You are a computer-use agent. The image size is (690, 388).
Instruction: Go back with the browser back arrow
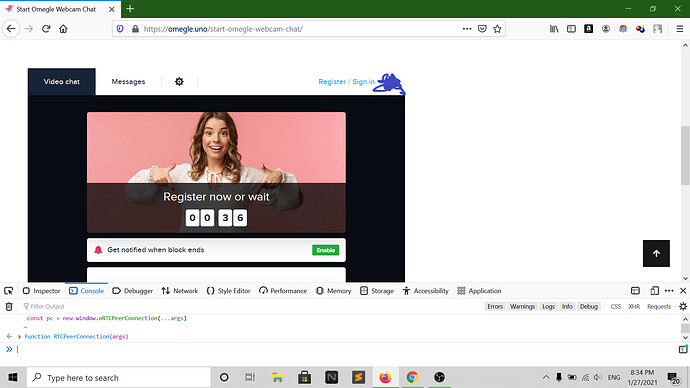coord(11,29)
